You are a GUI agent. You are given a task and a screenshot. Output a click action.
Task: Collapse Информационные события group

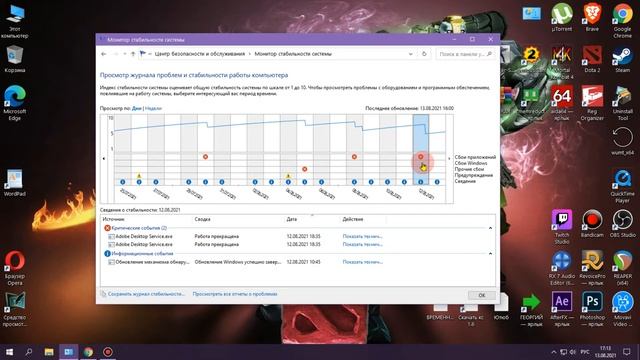[490, 253]
